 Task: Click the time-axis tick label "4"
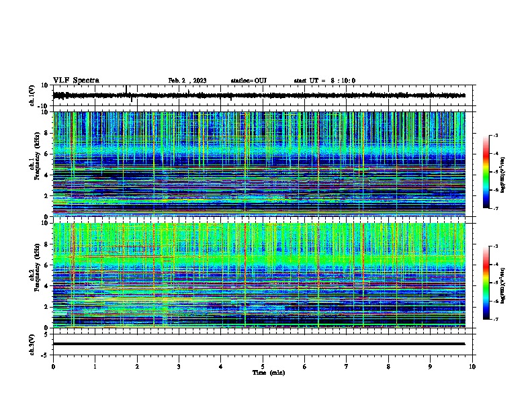[221, 367]
